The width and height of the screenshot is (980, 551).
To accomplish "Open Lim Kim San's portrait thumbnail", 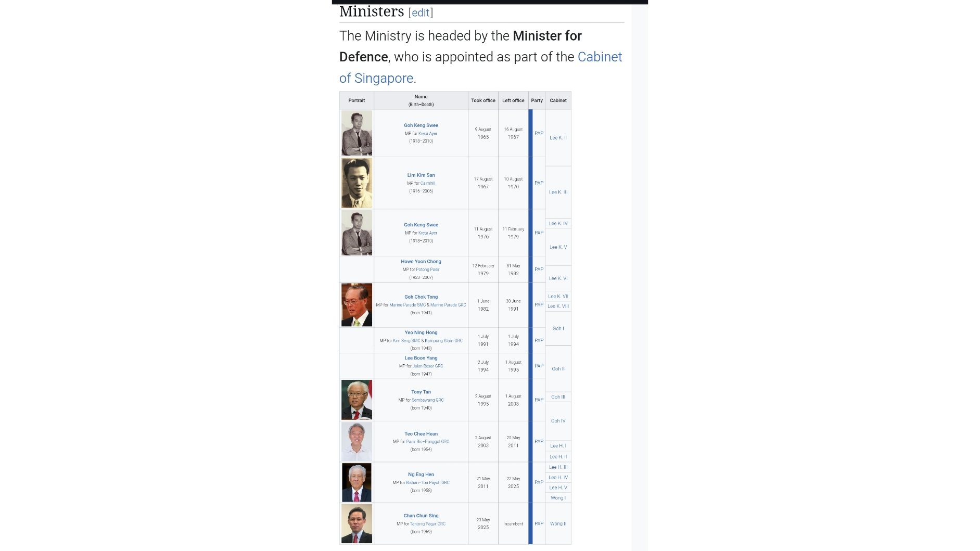I will click(357, 183).
